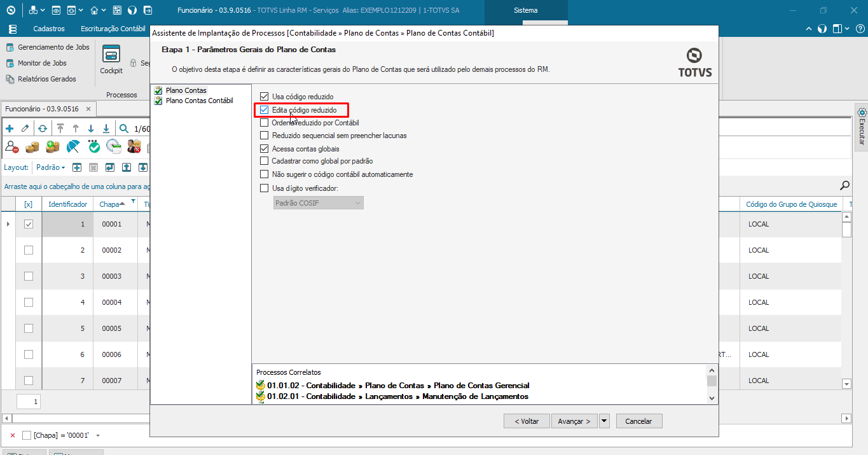This screenshot has height=455, width=868.
Task: Click the magnifier search icon in the record toolbar
Action: pos(124,128)
